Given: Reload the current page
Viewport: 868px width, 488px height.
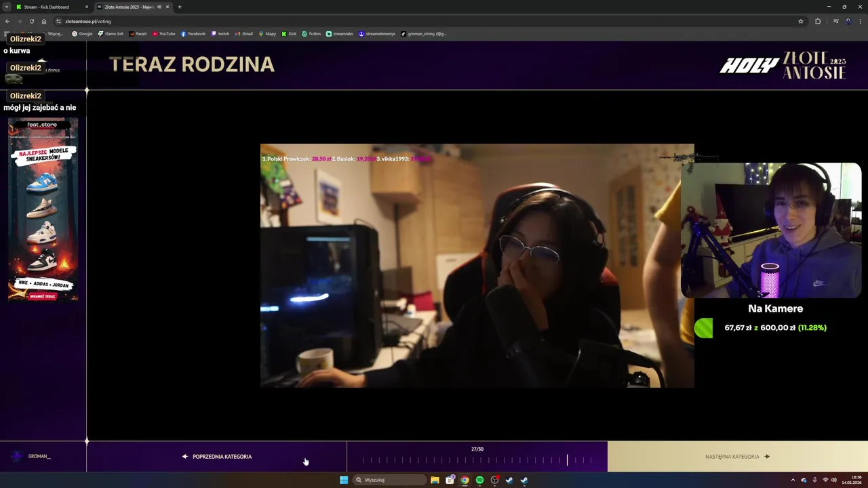Looking at the screenshot, I should (31, 21).
